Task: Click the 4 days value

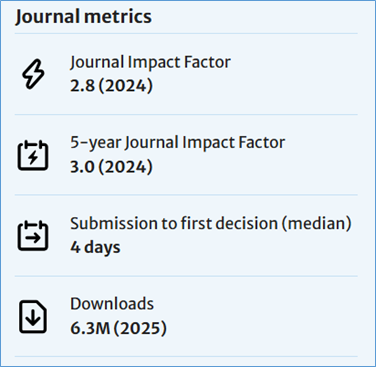Action: pos(95,247)
